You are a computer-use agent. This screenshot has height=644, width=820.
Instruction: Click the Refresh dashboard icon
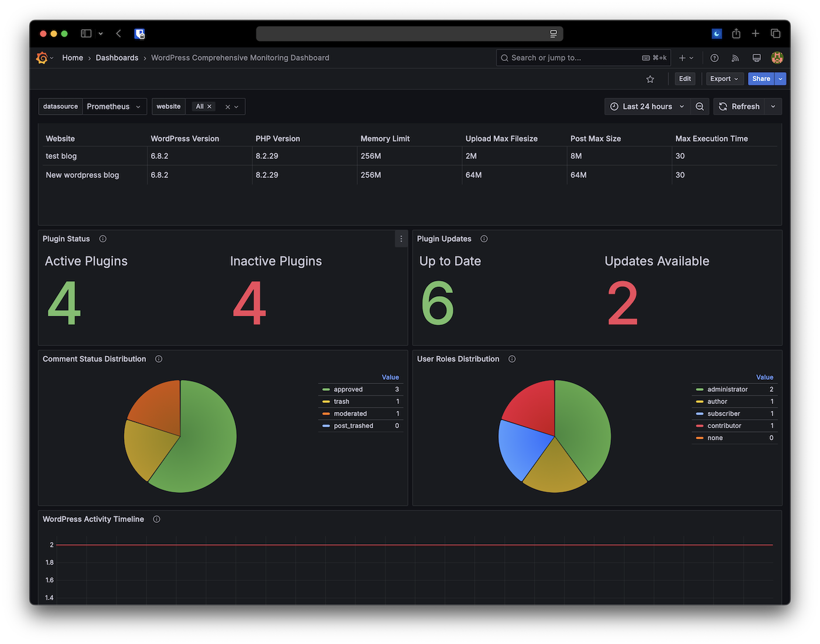[739, 107]
